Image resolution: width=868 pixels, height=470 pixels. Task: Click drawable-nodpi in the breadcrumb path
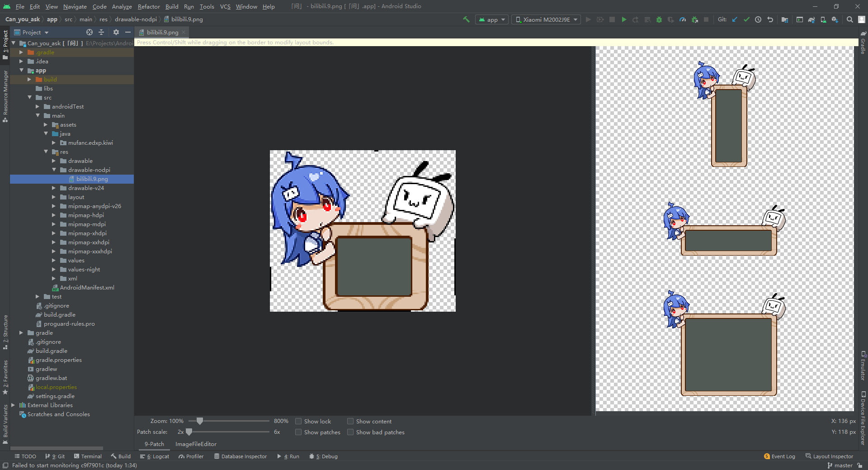[x=136, y=19]
